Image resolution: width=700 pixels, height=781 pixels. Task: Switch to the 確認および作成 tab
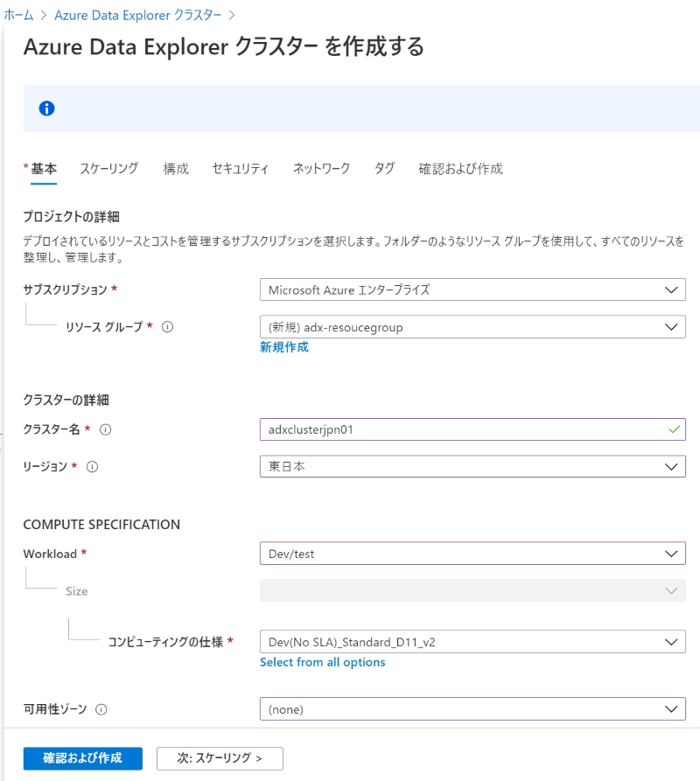point(461,169)
